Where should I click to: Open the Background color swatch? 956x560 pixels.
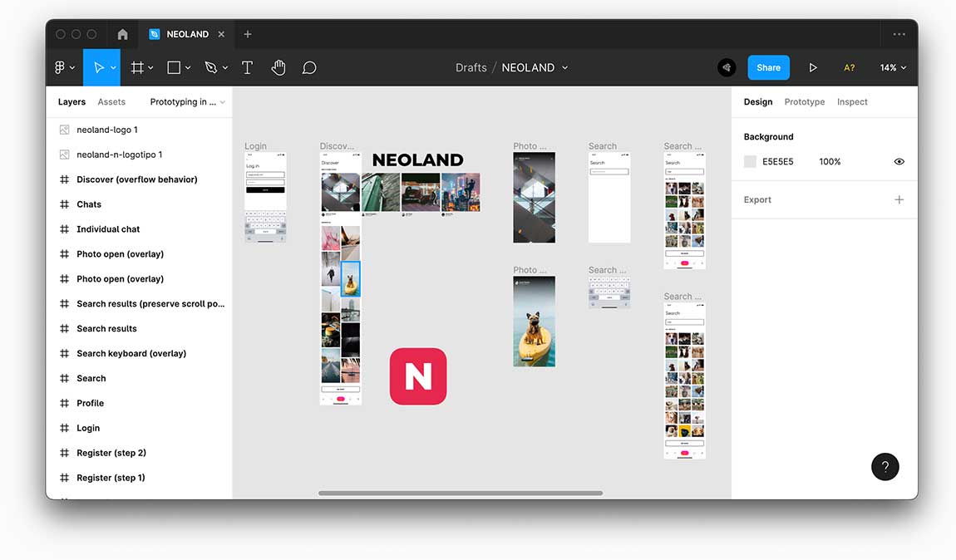pos(749,161)
